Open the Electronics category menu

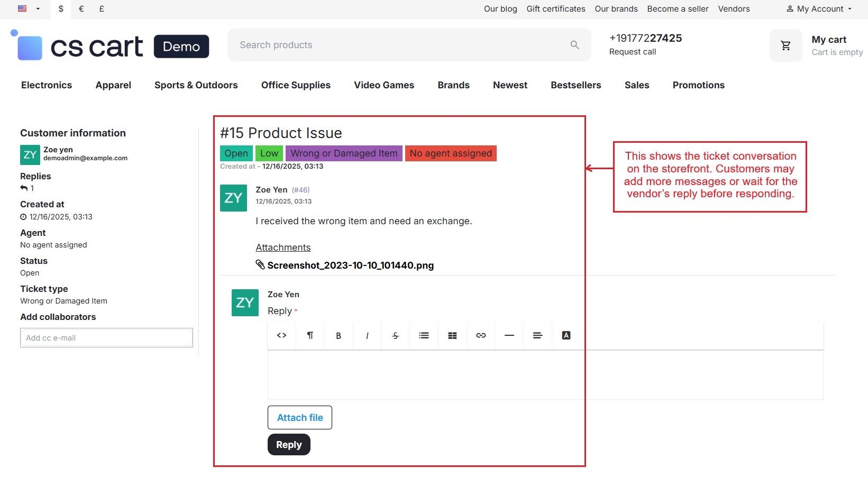coord(47,85)
